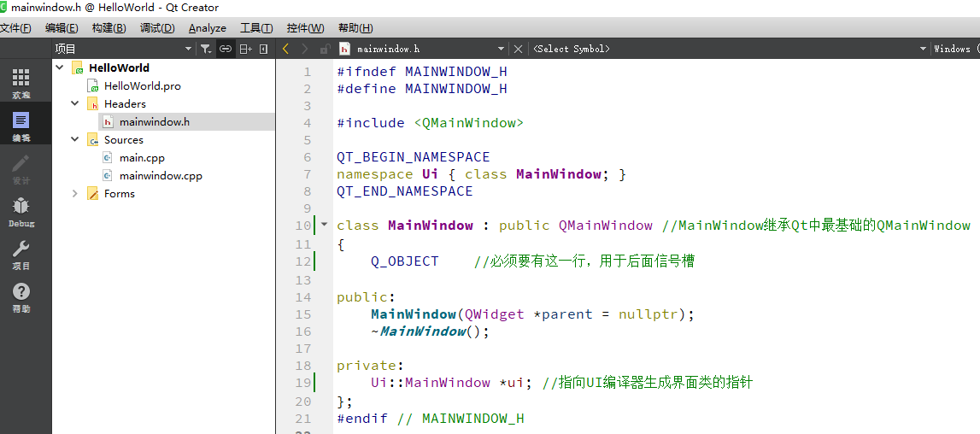Toggle synchronize with editor link icon
This screenshot has width=980, height=434.
tap(225, 49)
